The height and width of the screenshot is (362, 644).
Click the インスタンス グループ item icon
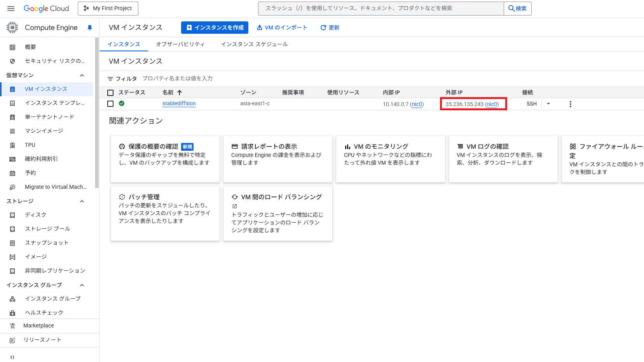tap(12, 299)
